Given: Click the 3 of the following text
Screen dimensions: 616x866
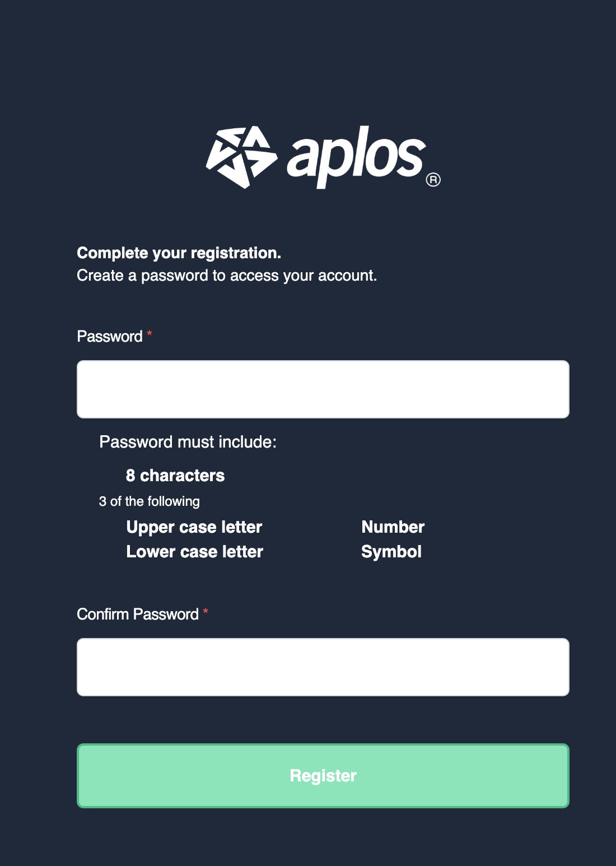Looking at the screenshot, I should pyautogui.click(x=150, y=501).
